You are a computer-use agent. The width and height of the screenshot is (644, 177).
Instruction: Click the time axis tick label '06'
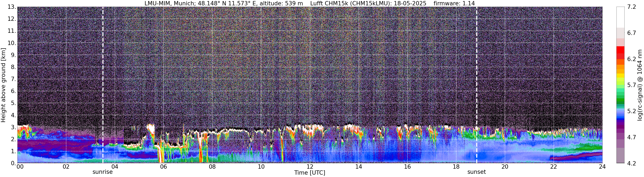[164, 167]
